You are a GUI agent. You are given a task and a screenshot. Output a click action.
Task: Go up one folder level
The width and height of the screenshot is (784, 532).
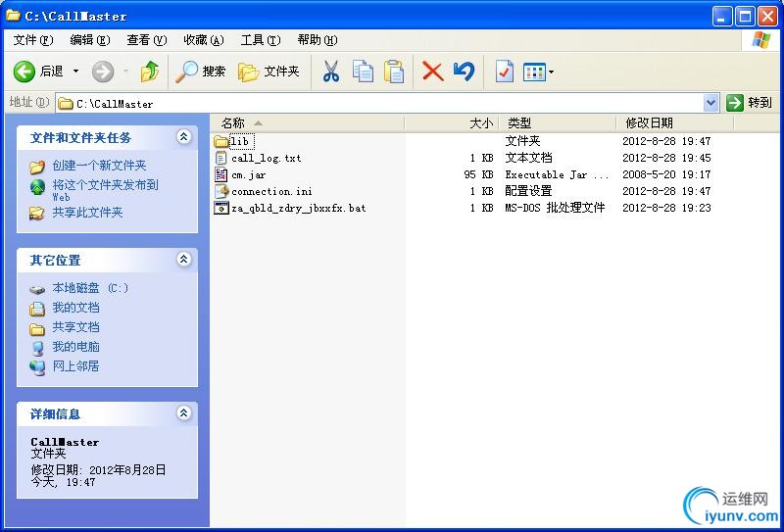[x=150, y=72]
